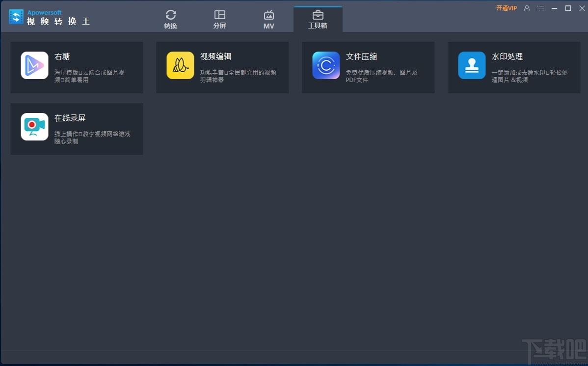Open the user account icon
The height and width of the screenshot is (366, 588).
(x=527, y=8)
